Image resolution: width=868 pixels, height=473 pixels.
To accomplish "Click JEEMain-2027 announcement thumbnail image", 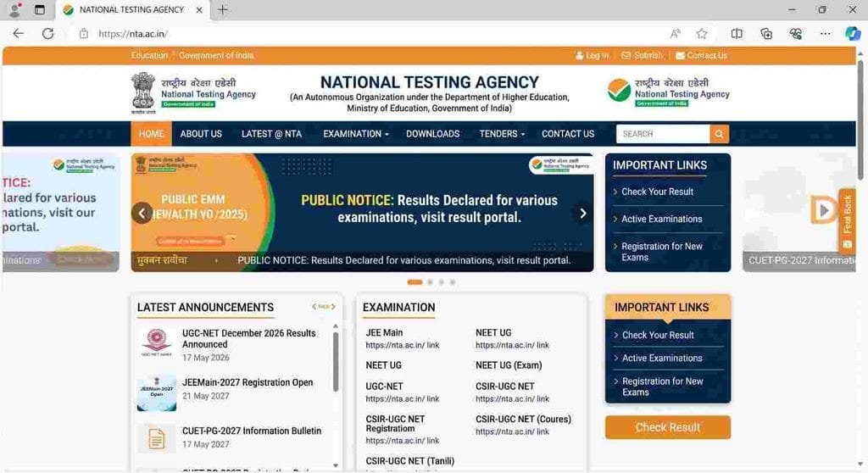I will (157, 392).
